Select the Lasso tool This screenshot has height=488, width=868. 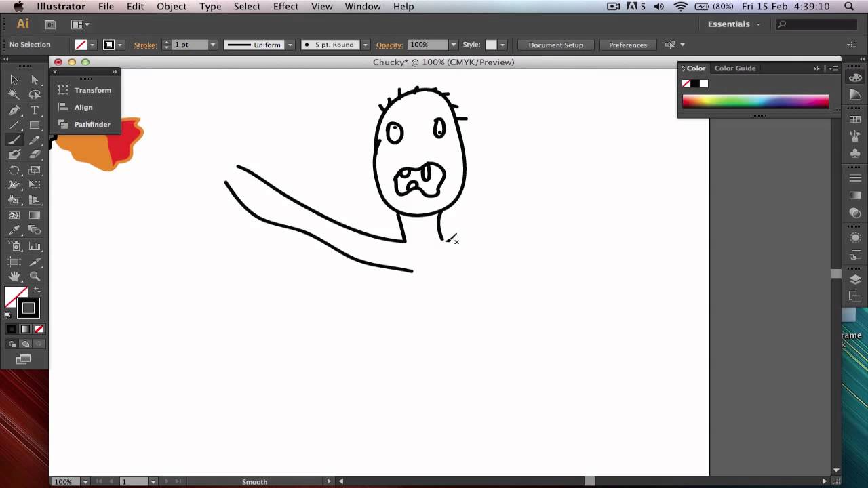pos(35,95)
